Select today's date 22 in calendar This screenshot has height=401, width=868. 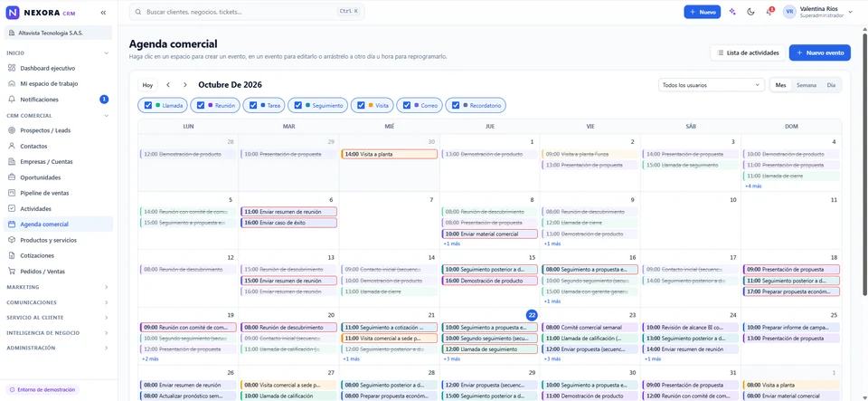click(x=532, y=315)
